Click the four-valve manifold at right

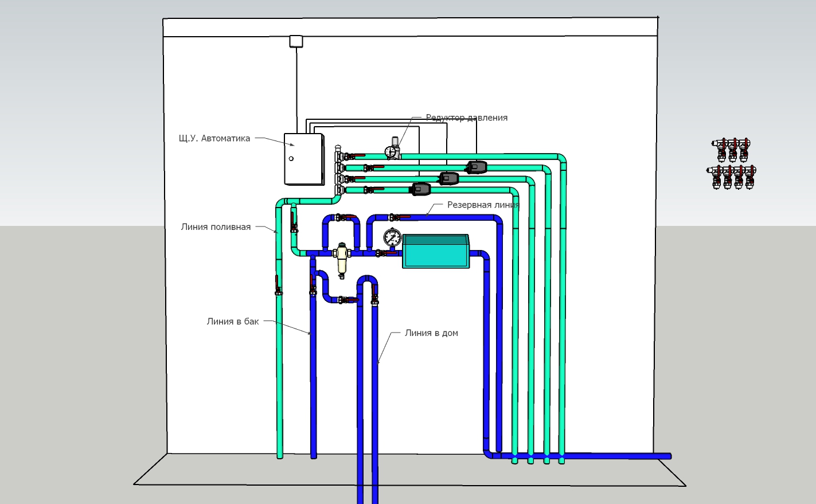tap(732, 177)
